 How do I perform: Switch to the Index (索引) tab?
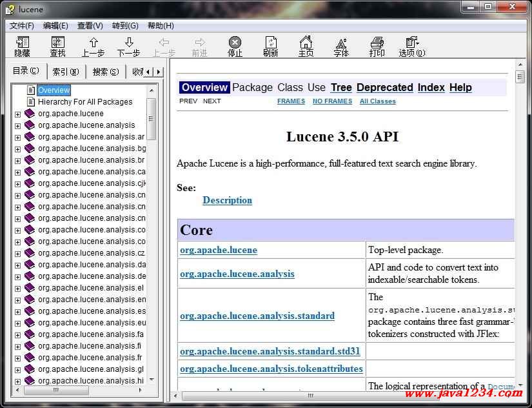click(66, 72)
